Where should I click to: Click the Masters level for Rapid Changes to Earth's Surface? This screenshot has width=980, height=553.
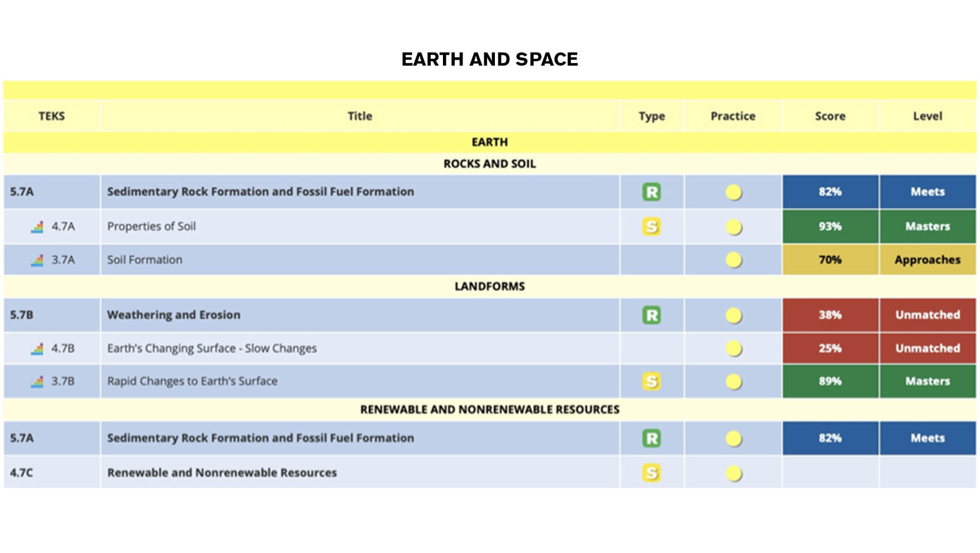[928, 381]
